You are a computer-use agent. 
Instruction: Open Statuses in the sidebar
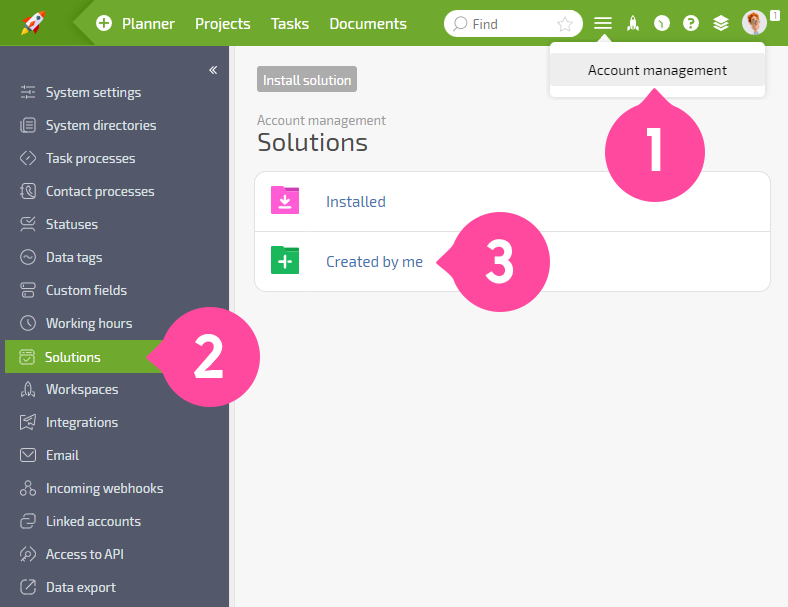(x=72, y=224)
